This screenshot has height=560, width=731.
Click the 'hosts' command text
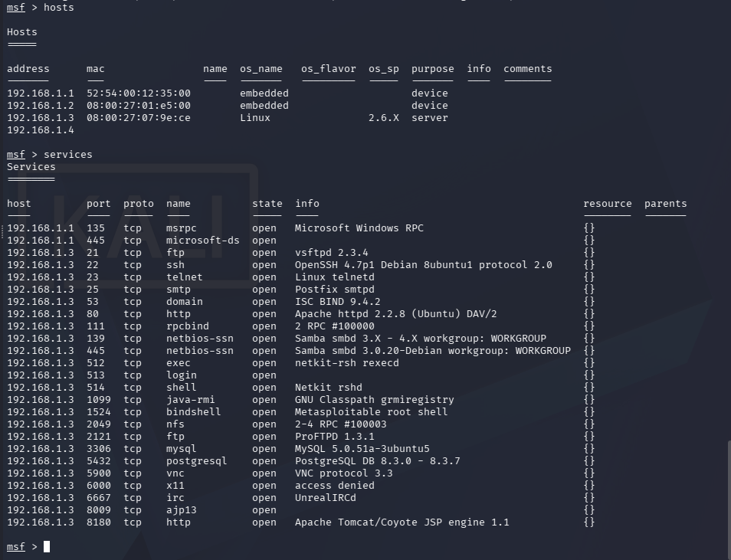(59, 8)
